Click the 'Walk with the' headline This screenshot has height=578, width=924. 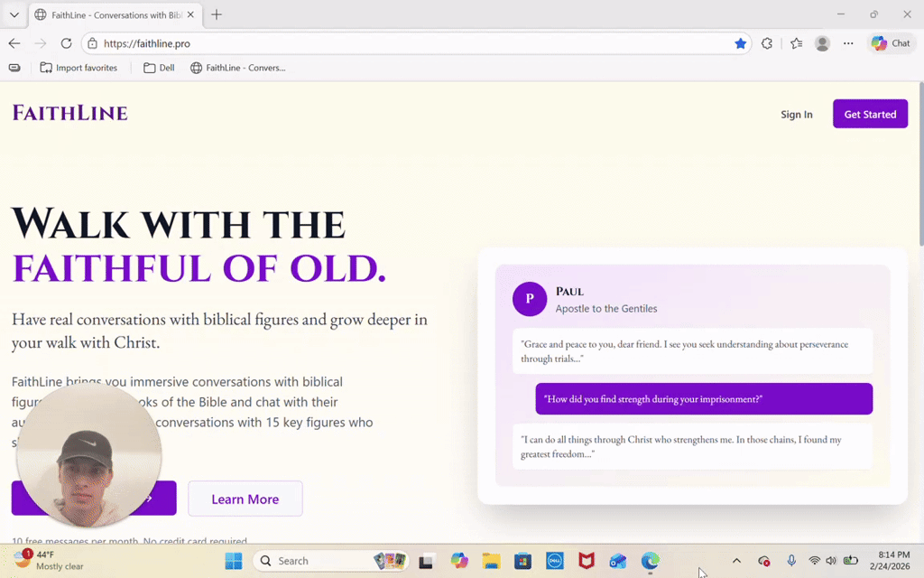point(179,224)
